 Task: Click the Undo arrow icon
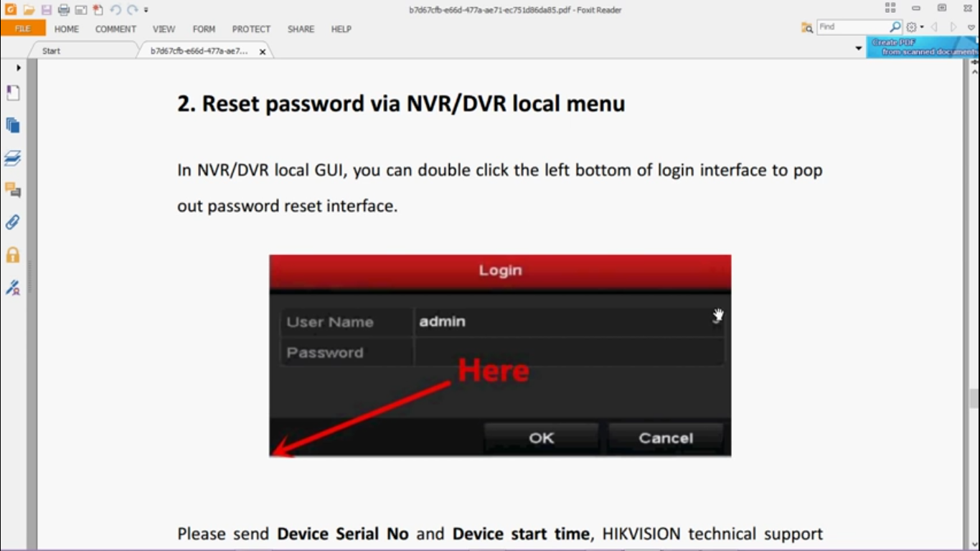[116, 10]
